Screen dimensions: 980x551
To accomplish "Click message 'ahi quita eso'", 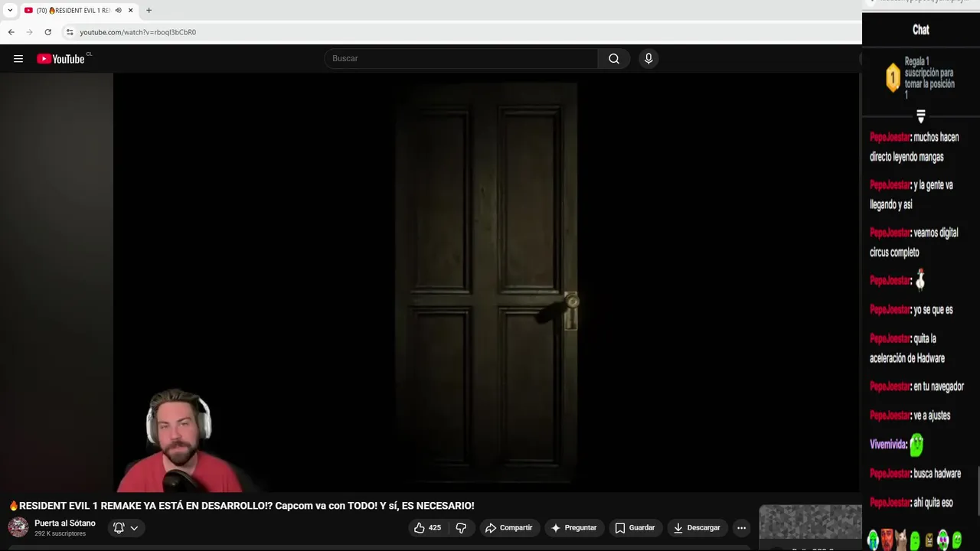I will click(933, 503).
